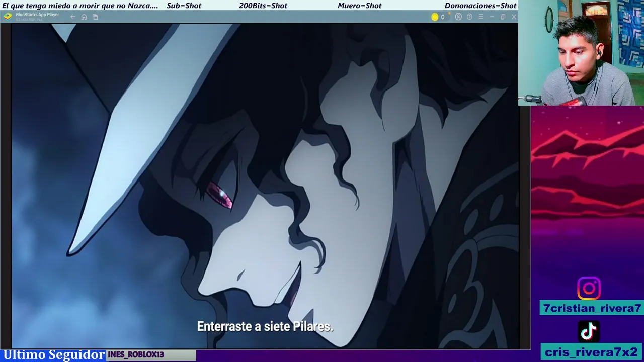This screenshot has width=644, height=362.
Task: Click the 'Sub=Shot' ticker text
Action: pyautogui.click(x=184, y=6)
